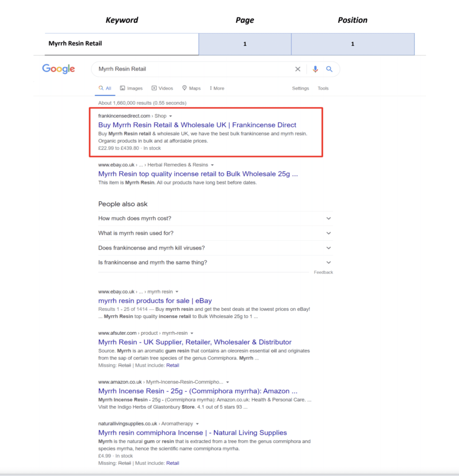Click the About 1,660,000 results text
459x476 pixels.
[142, 103]
